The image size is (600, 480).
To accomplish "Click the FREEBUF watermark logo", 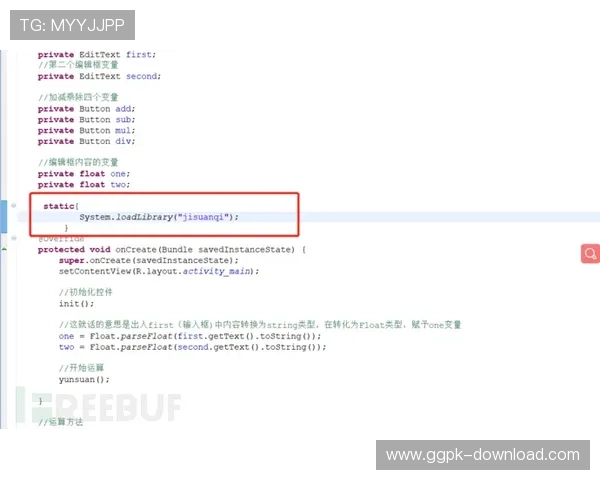I will [x=100, y=407].
